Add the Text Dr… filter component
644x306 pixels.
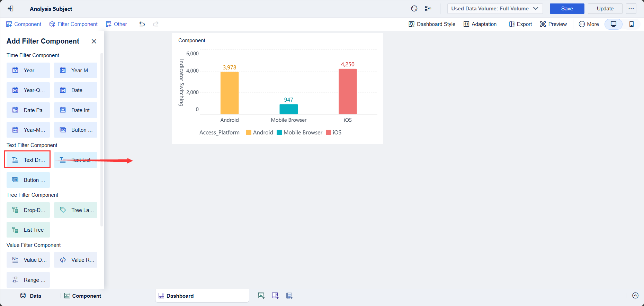pos(28,160)
